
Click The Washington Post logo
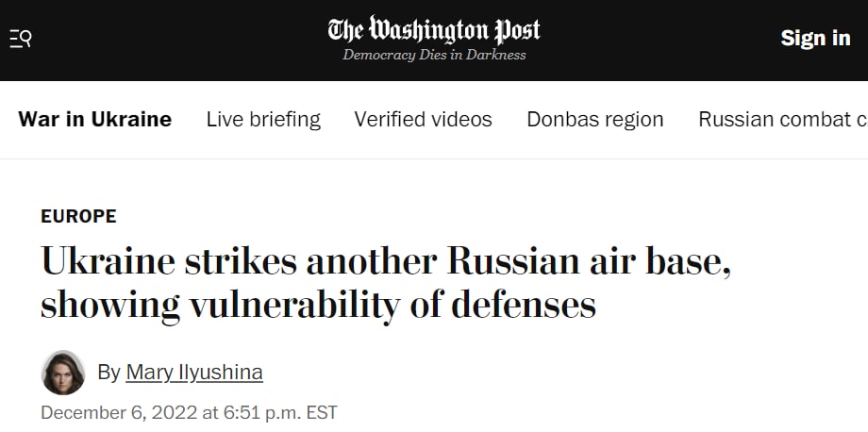pos(434,30)
